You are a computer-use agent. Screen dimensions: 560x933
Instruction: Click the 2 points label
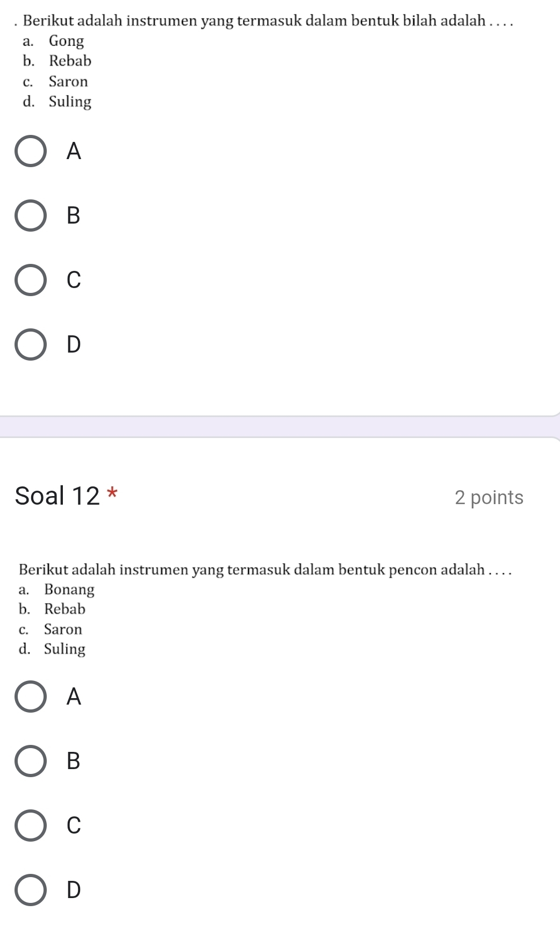click(x=489, y=498)
